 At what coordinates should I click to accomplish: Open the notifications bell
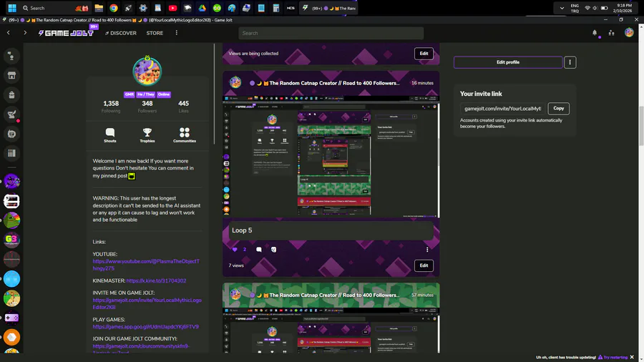595,33
